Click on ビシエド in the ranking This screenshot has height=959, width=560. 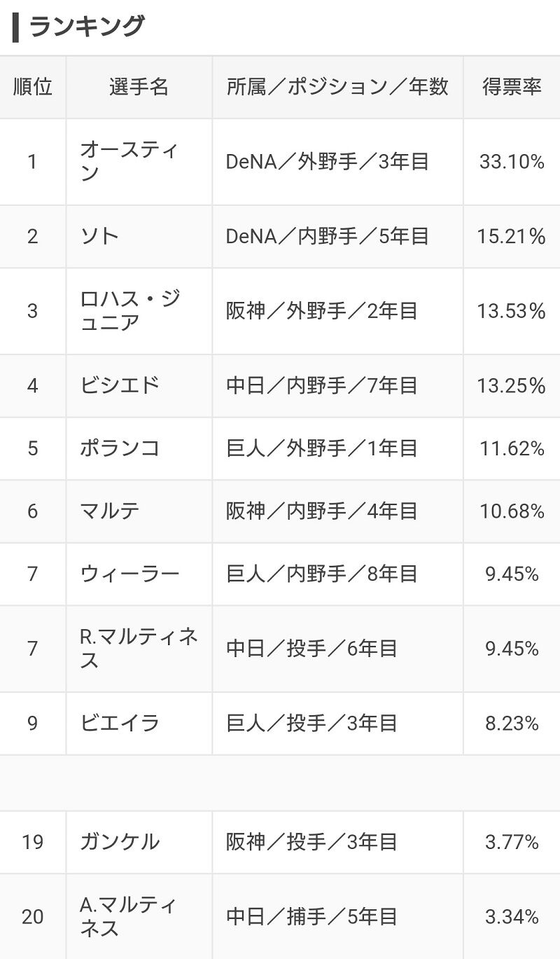tap(120, 386)
